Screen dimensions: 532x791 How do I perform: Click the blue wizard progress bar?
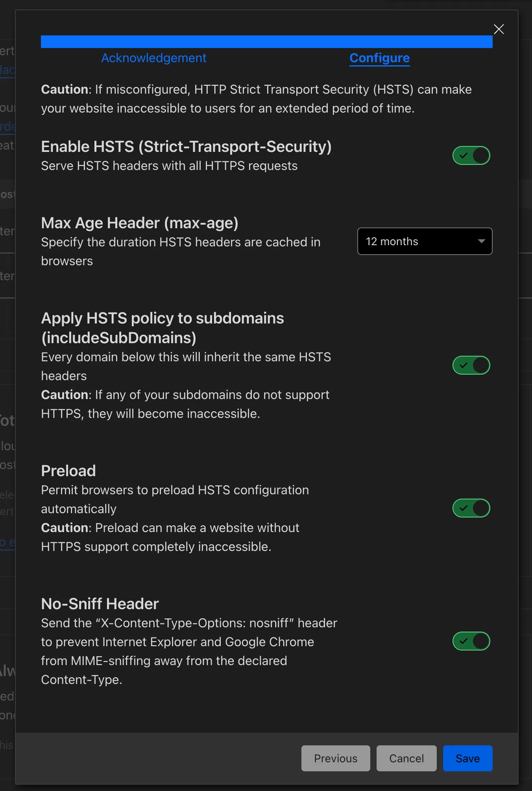click(x=267, y=42)
